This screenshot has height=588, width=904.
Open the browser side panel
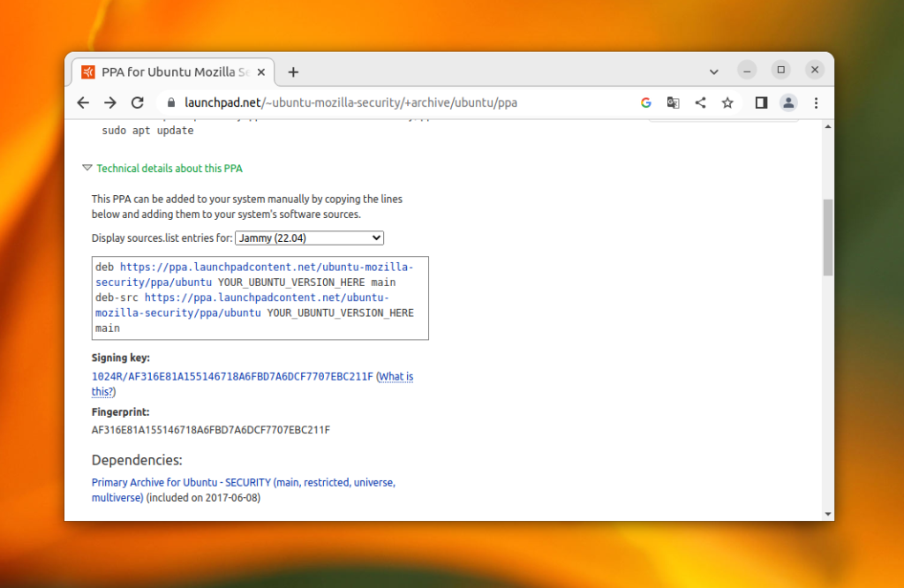[x=761, y=102]
